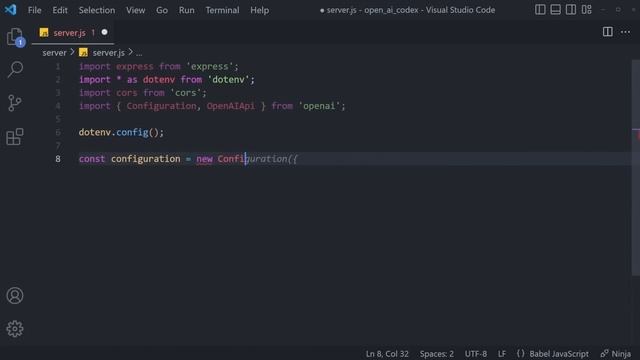Open the Terminal menu
Viewport: 640px width, 360px height.
pos(222,10)
